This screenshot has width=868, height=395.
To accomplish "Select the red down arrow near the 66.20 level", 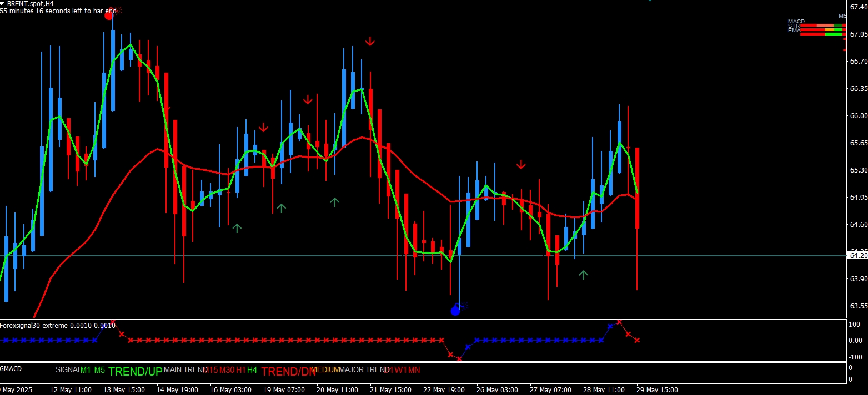I will tap(308, 100).
